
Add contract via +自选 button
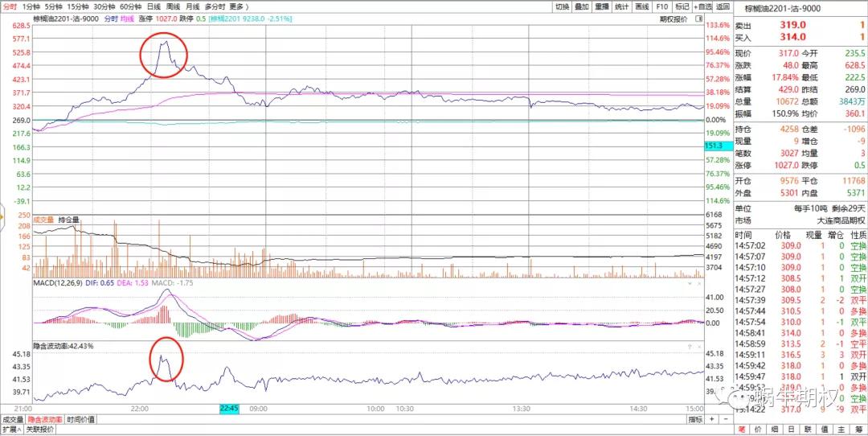(x=700, y=6)
